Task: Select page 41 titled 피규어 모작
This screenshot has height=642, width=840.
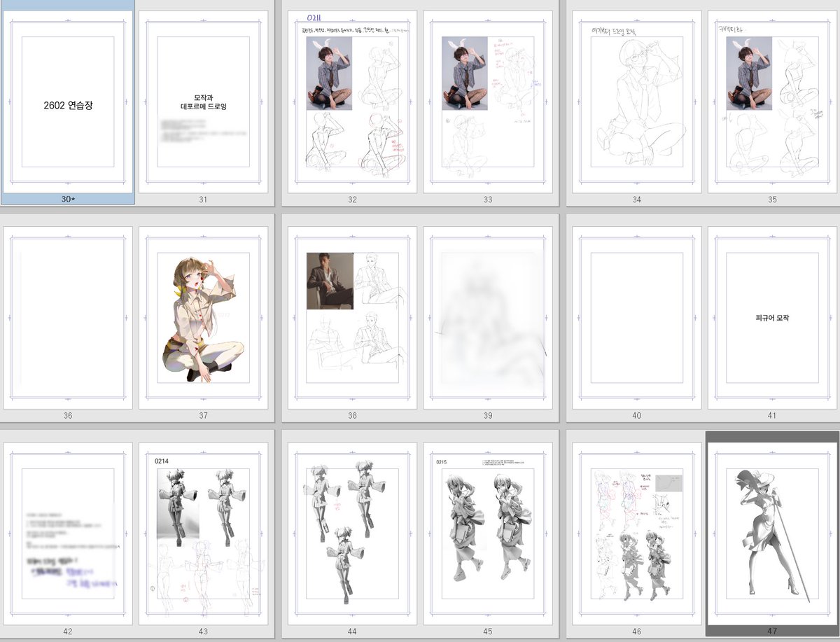Action: click(772, 318)
